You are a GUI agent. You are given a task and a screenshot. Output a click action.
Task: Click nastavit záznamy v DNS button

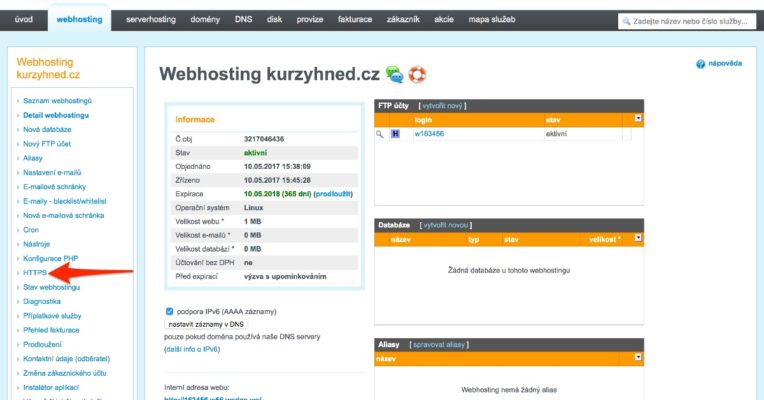click(206, 324)
